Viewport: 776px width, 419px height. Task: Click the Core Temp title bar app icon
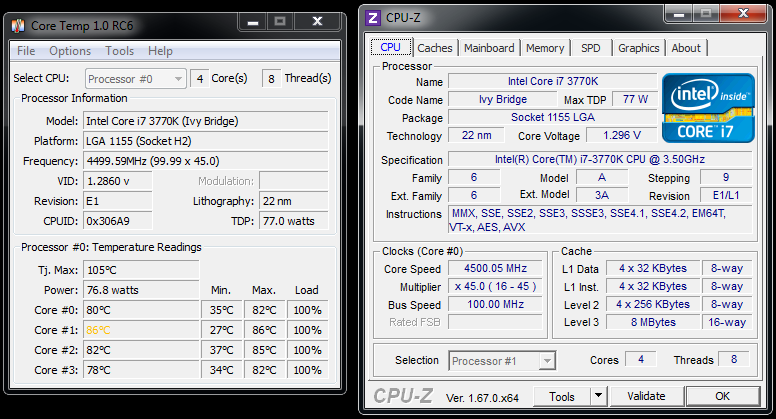tap(21, 20)
